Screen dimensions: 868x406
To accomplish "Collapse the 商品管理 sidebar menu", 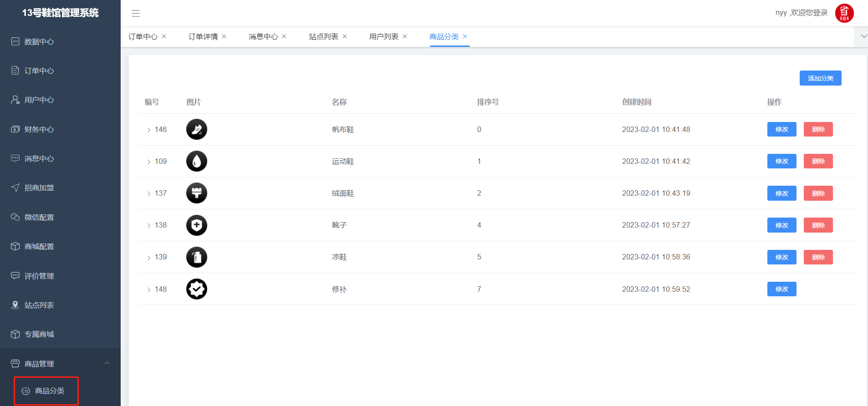I will pos(107,363).
